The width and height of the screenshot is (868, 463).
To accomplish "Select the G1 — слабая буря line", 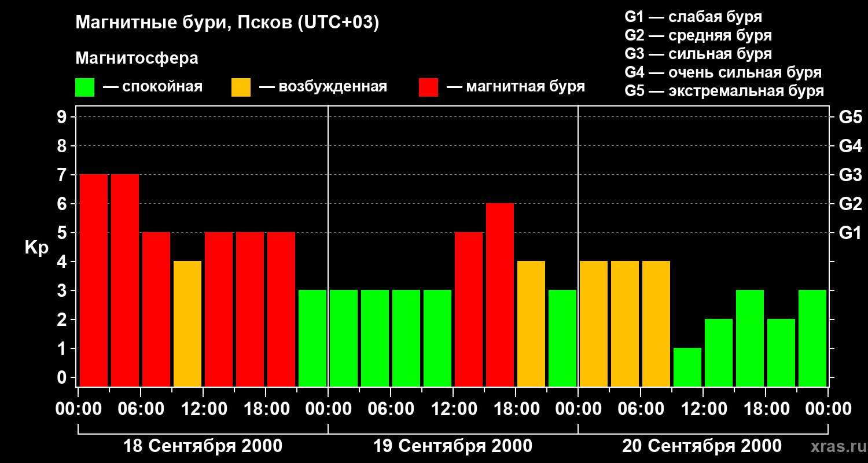I will 693,17.
